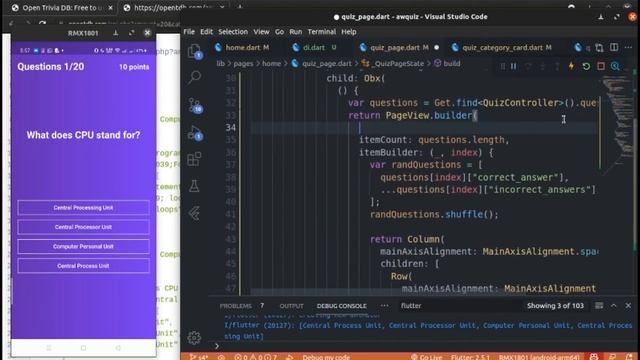Open the Go menu
Image resolution: width=640 pixels, height=360 pixels.
coord(279,32)
